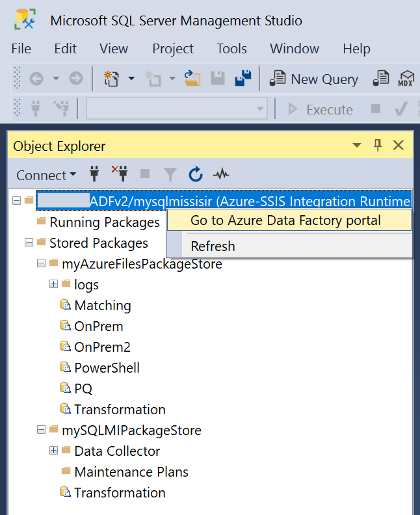Select Go to Azure Data Factory portal
This screenshot has width=420, height=515.
click(x=285, y=220)
